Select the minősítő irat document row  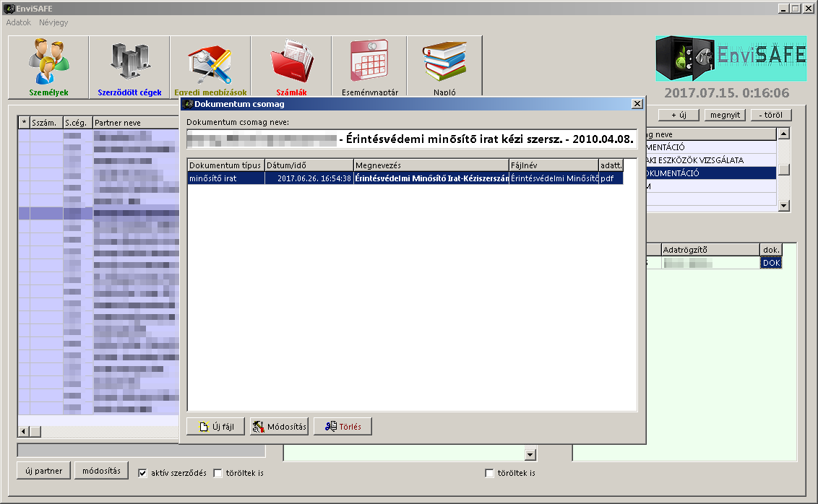click(x=405, y=178)
